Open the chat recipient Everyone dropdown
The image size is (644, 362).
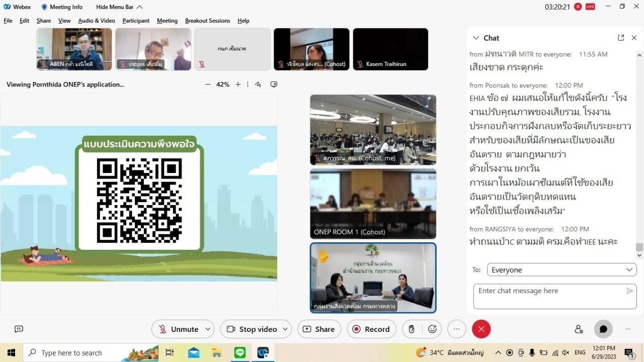pyautogui.click(x=561, y=270)
